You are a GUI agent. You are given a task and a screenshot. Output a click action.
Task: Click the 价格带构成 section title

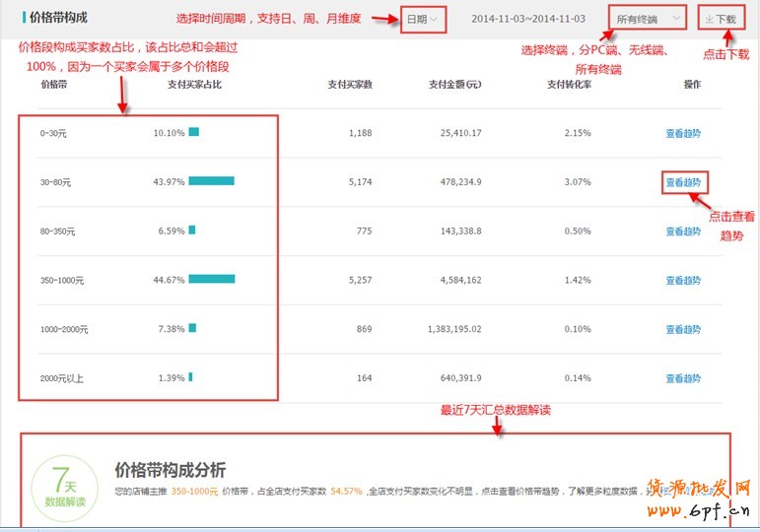click(57, 18)
